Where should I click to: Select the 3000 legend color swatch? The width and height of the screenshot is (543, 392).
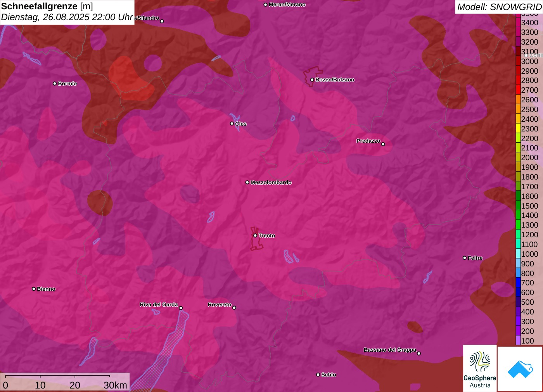(x=518, y=61)
